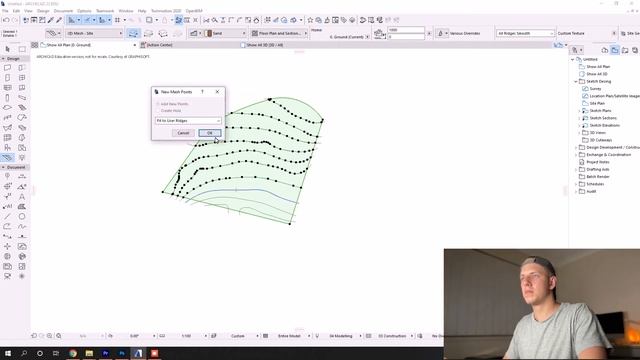The height and width of the screenshot is (360, 640).
Task: Choose the second mesh construction method in Info Box
Action: click(149, 33)
